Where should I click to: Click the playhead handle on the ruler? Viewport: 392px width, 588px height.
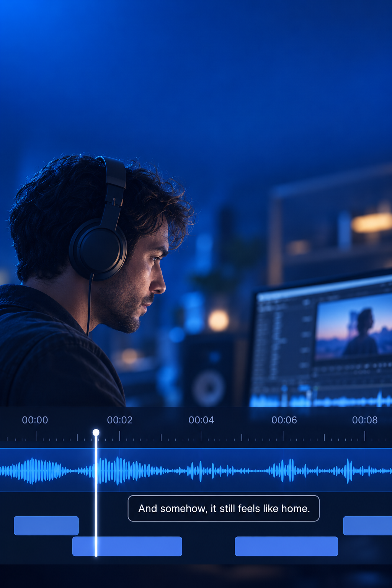click(x=96, y=432)
